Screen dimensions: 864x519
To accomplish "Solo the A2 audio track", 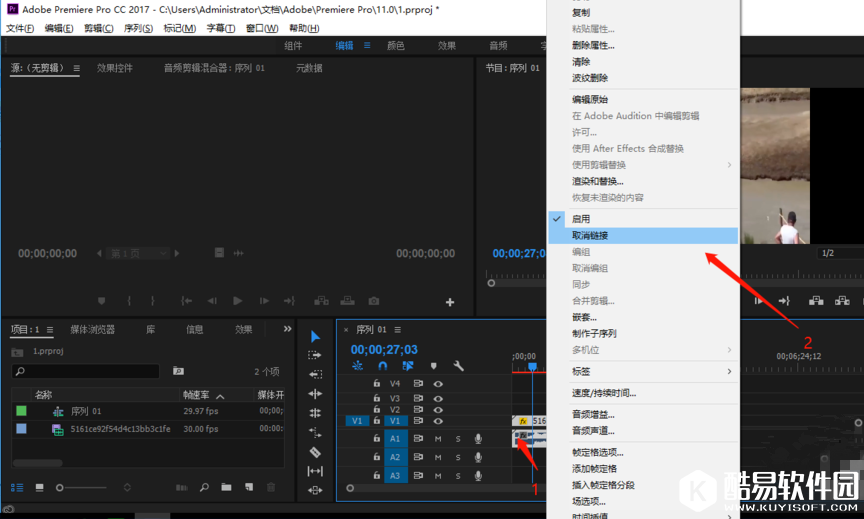I will pos(458,457).
